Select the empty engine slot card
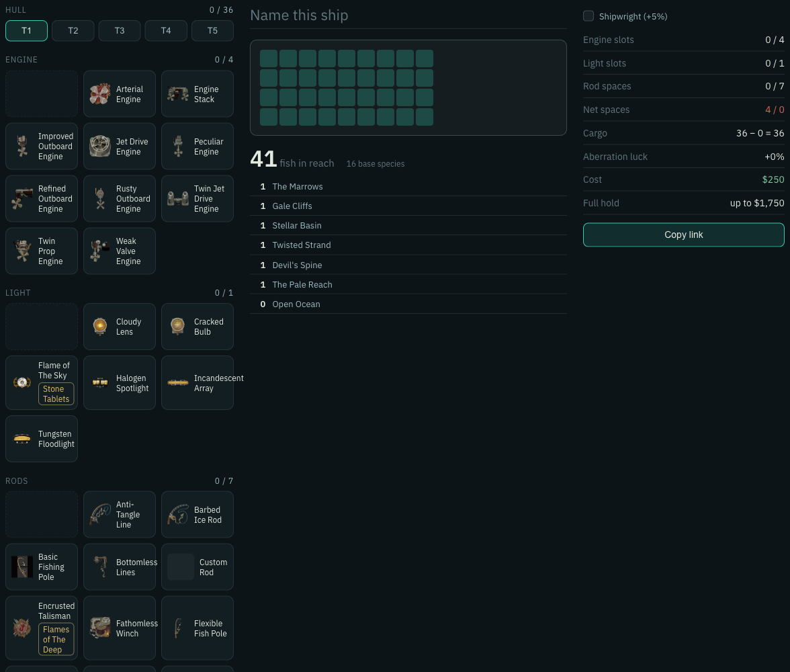Screen dimensions: 790x672 point(42,94)
